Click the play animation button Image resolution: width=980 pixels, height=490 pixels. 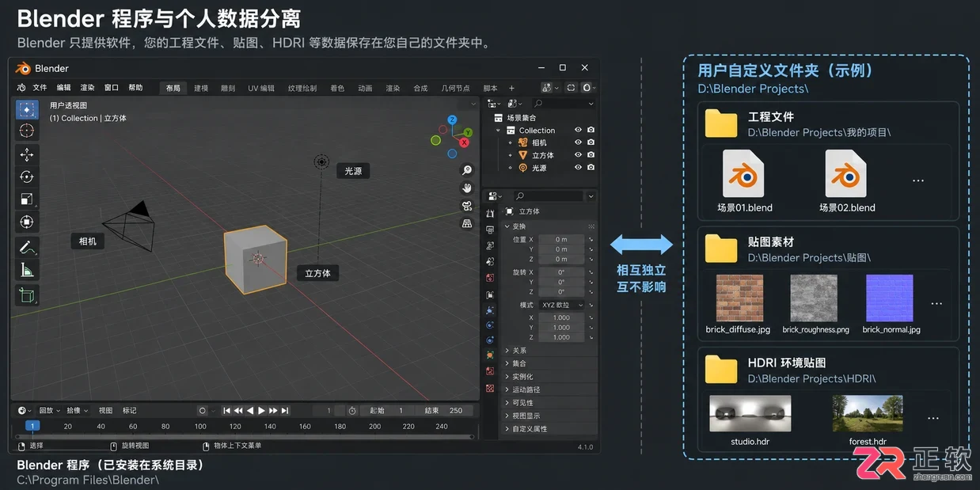[x=261, y=410]
